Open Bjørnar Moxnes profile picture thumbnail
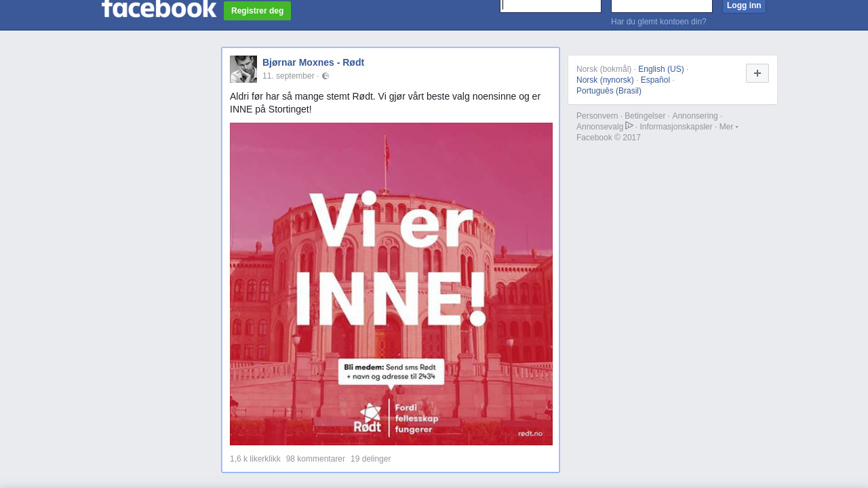This screenshot has height=488, width=868. (243, 69)
